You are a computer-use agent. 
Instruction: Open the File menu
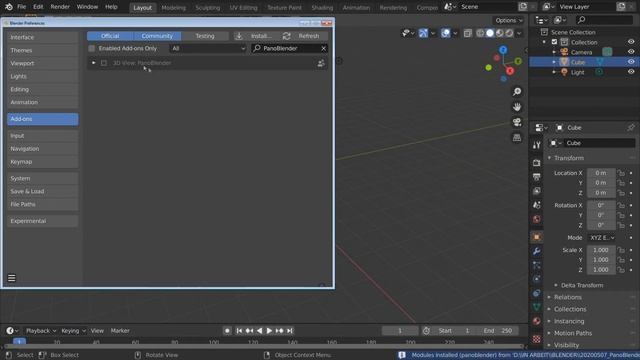pyautogui.click(x=22, y=7)
